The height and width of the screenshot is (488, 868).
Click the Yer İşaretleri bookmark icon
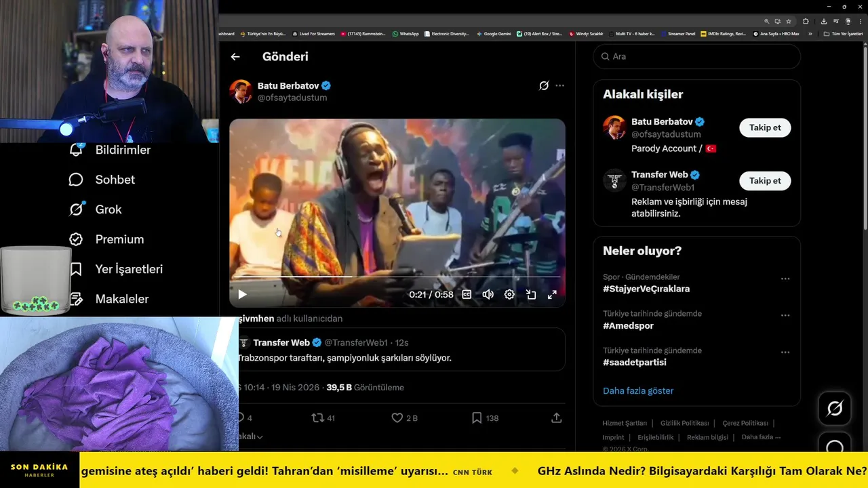pos(76,269)
